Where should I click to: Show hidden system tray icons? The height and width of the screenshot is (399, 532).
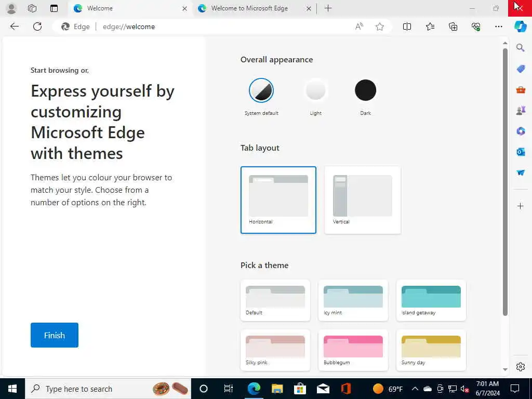click(x=415, y=389)
